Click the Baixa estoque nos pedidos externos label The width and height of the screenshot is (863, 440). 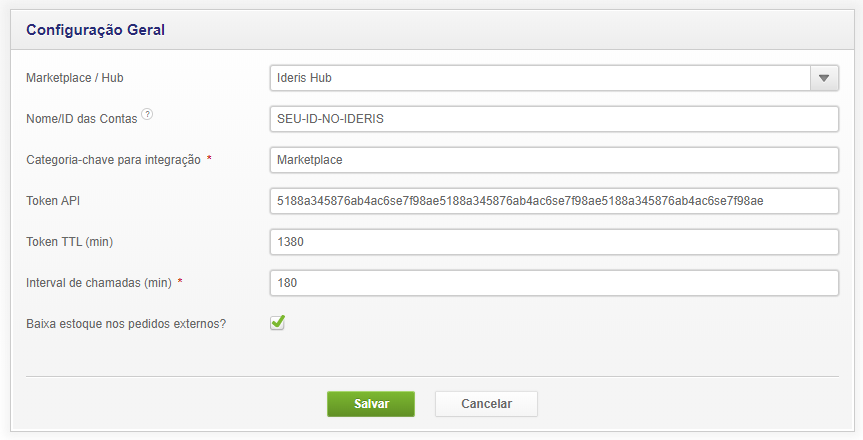(x=126, y=324)
